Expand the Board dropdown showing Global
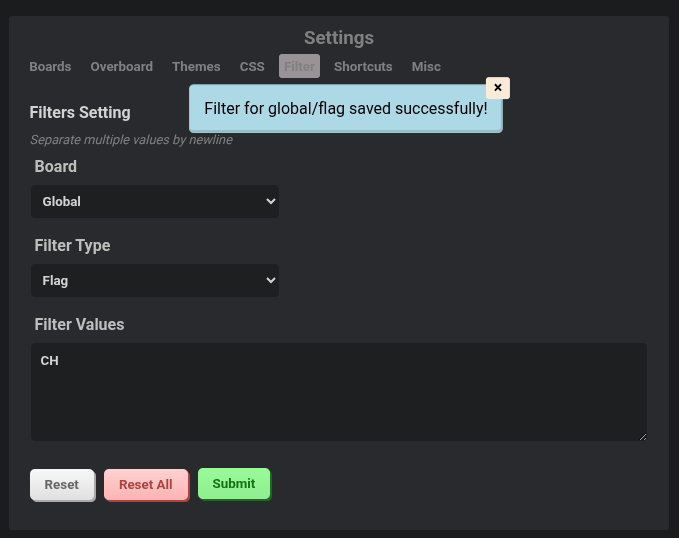The image size is (679, 538). pos(155,201)
